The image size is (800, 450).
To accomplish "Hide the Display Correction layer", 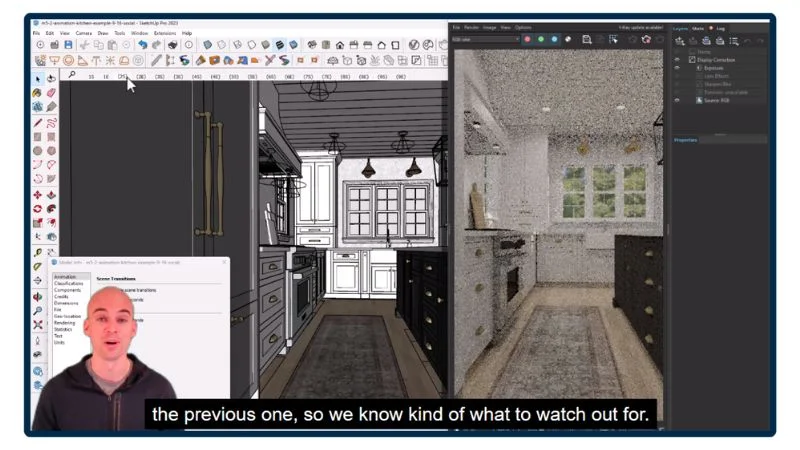I will 677,60.
